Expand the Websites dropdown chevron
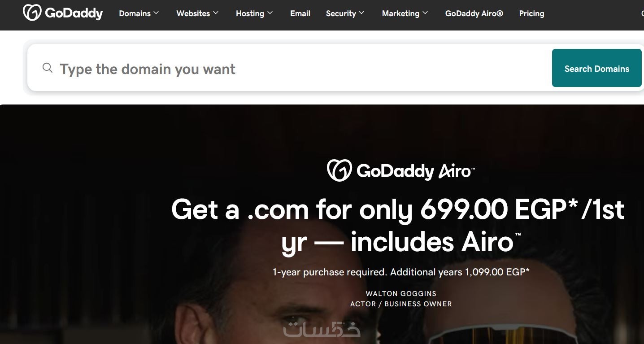The height and width of the screenshot is (344, 644). click(x=216, y=13)
